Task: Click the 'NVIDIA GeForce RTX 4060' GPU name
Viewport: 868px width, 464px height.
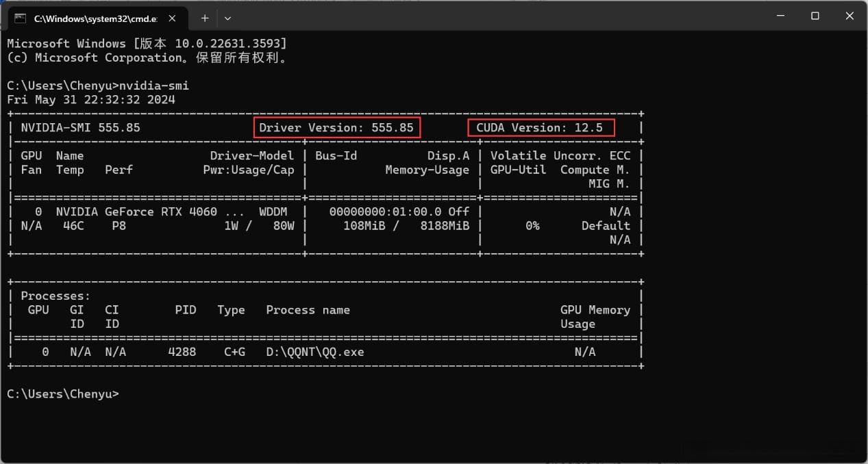Action: [137, 211]
